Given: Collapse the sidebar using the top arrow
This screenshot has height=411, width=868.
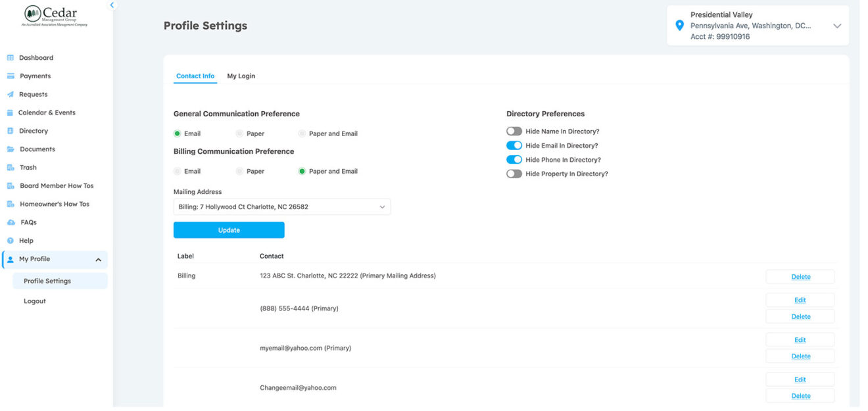Looking at the screenshot, I should (112, 5).
